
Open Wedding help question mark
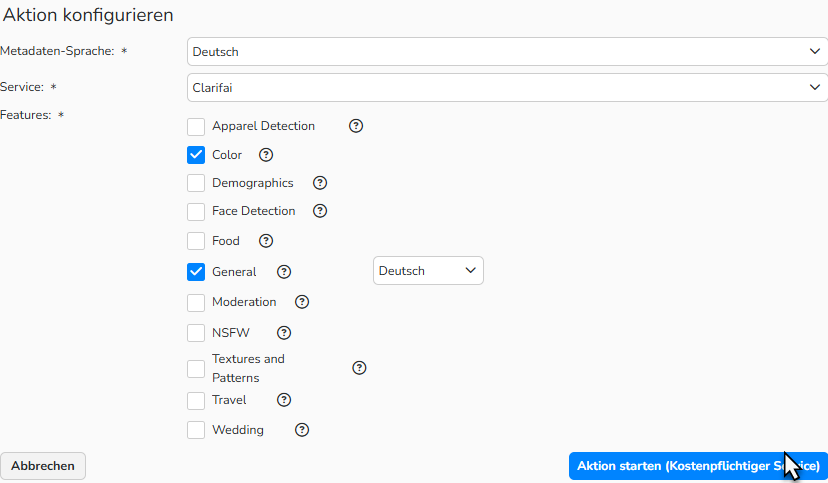[302, 430]
